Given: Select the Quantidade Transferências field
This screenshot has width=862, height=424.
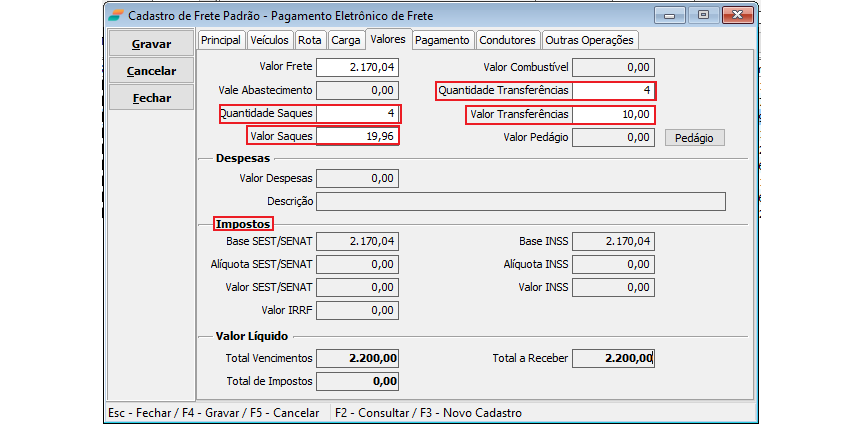Looking at the screenshot, I should point(613,91).
